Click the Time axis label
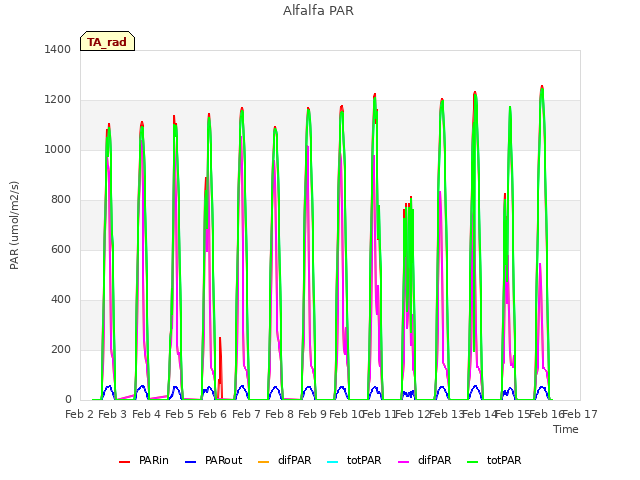640x480 pixels. [566, 429]
